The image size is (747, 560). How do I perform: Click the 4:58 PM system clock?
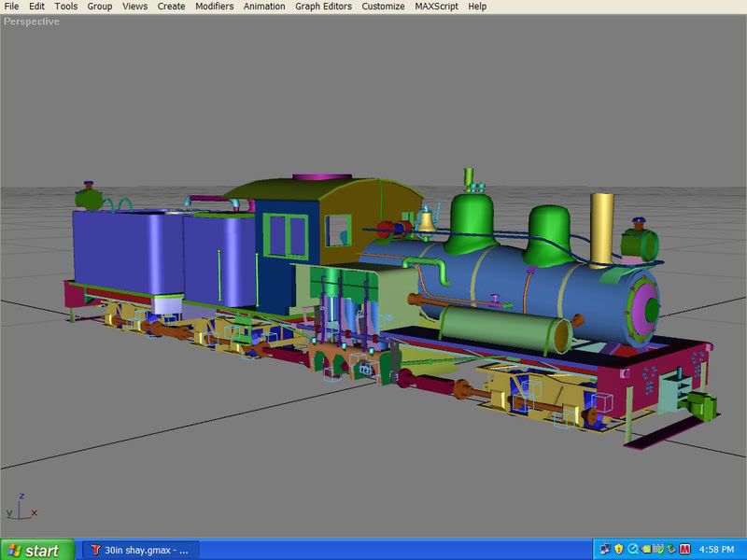(716, 550)
